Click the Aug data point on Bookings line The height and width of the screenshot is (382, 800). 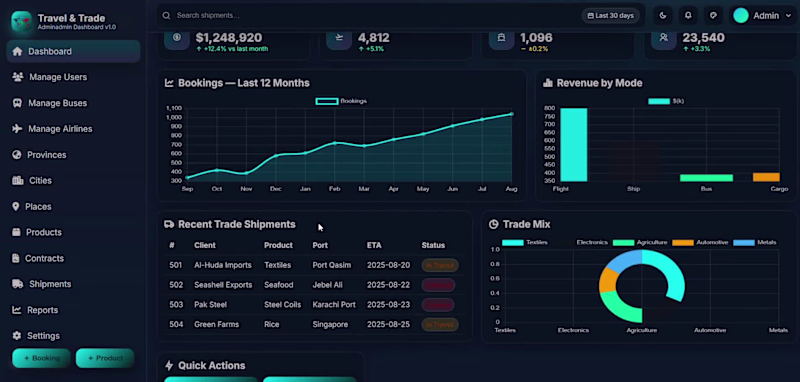click(512, 114)
